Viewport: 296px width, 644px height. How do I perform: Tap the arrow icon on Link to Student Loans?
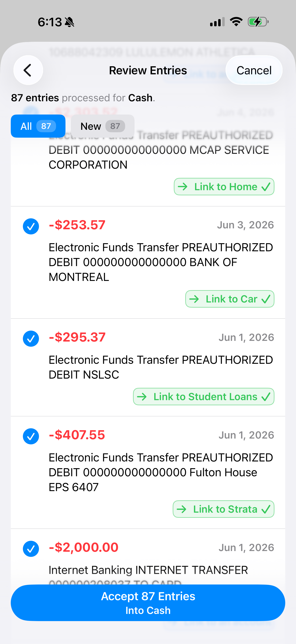pyautogui.click(x=142, y=397)
